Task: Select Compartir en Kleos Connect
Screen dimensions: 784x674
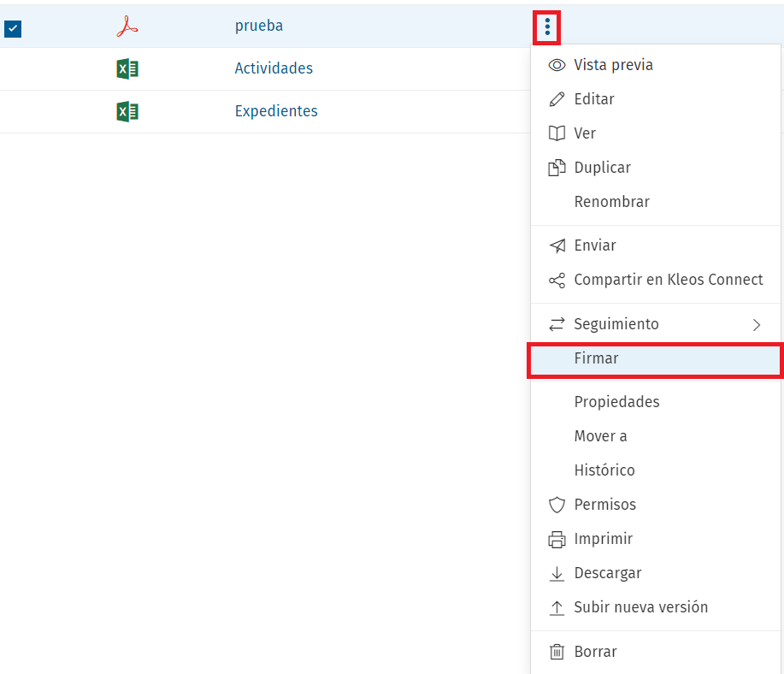Action: click(x=668, y=280)
